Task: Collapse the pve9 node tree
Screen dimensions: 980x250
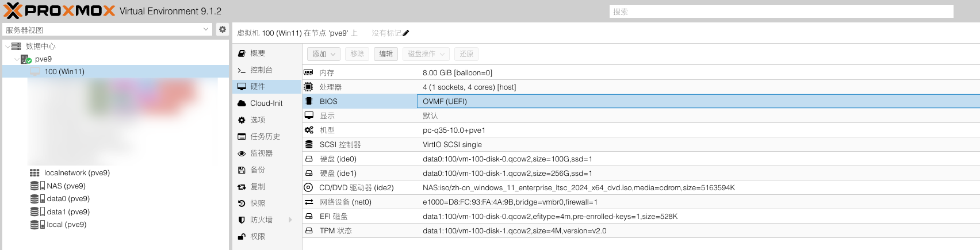Action: pyautogui.click(x=16, y=59)
